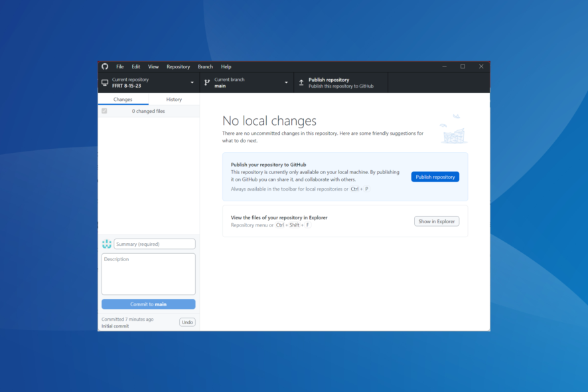Click the branch icon beside Current branch
Screen dimensions: 588x392
pyautogui.click(x=207, y=82)
